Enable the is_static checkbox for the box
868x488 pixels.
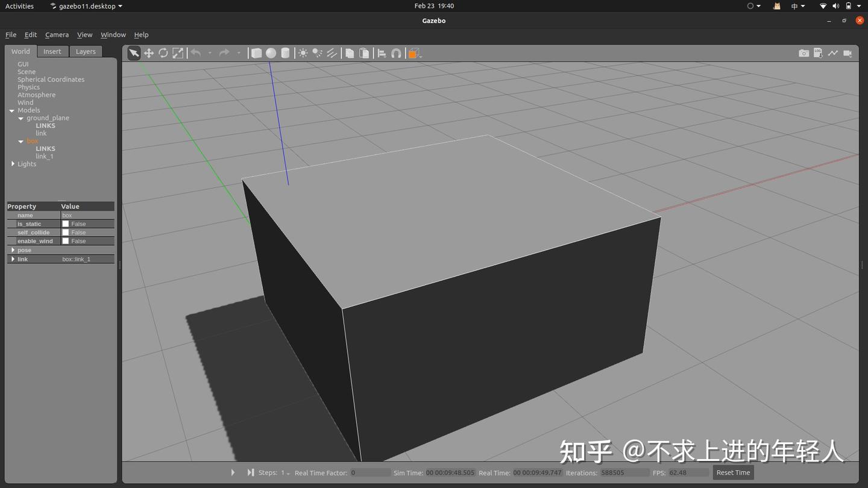[x=65, y=224]
